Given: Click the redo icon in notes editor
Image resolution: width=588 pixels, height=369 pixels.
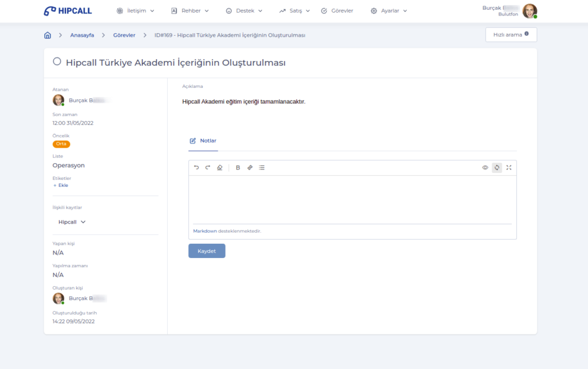Looking at the screenshot, I should (208, 167).
